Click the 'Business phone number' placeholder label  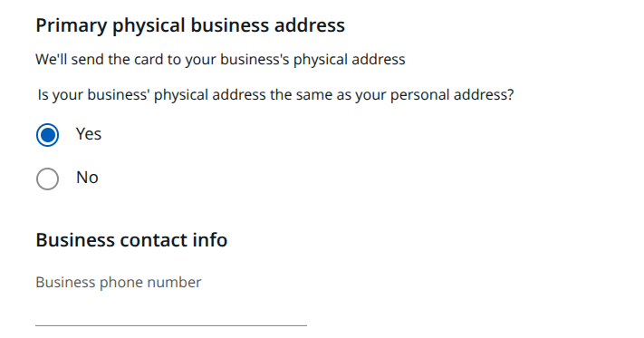(x=119, y=282)
